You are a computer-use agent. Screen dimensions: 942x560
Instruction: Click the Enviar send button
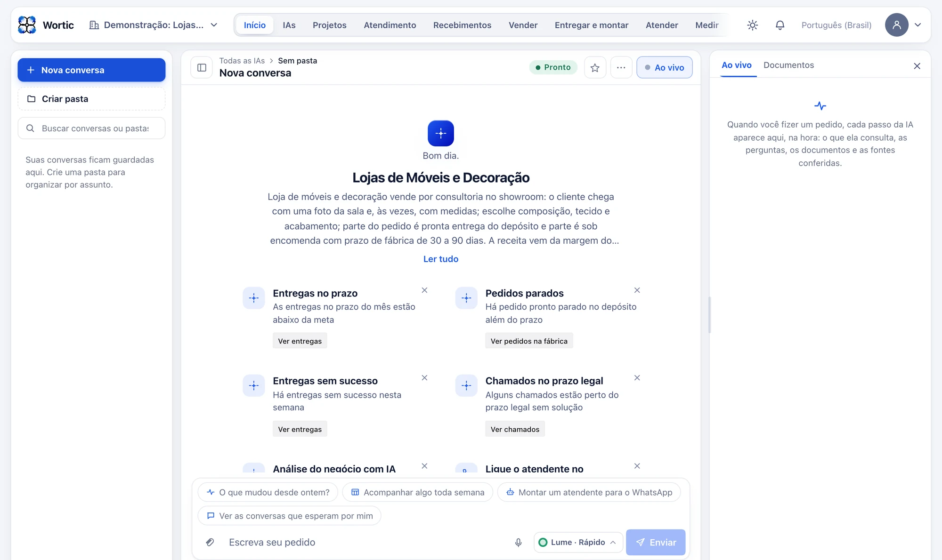[x=655, y=542]
